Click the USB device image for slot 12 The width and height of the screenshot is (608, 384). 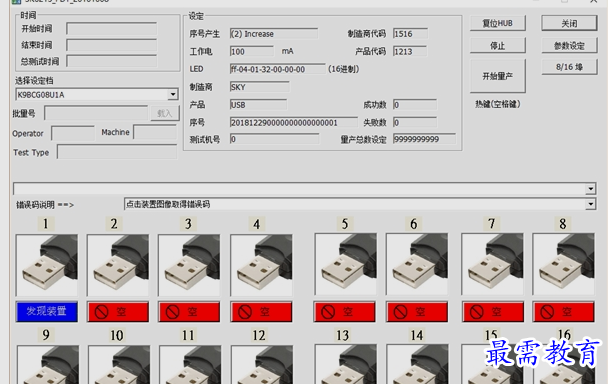click(x=262, y=365)
